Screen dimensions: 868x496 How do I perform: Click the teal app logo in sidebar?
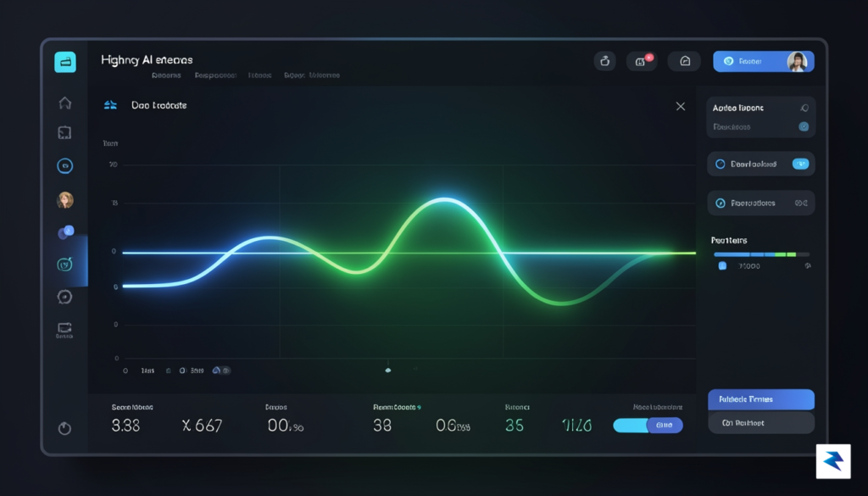tap(65, 62)
